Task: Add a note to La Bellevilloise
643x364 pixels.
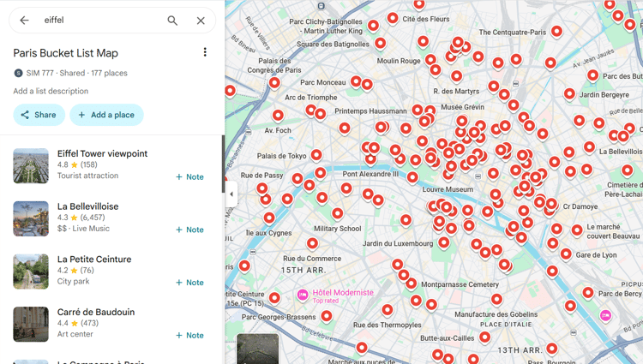Action: tap(189, 230)
